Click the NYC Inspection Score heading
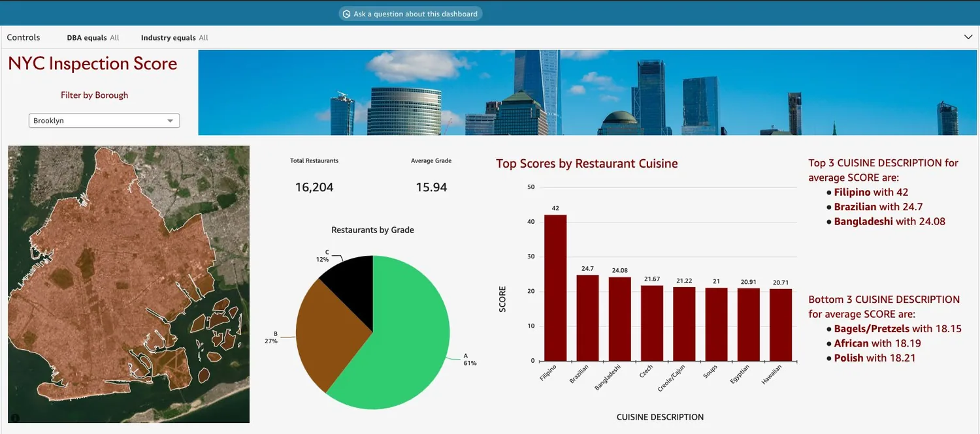Screen dimensions: 980x434 click(x=93, y=63)
